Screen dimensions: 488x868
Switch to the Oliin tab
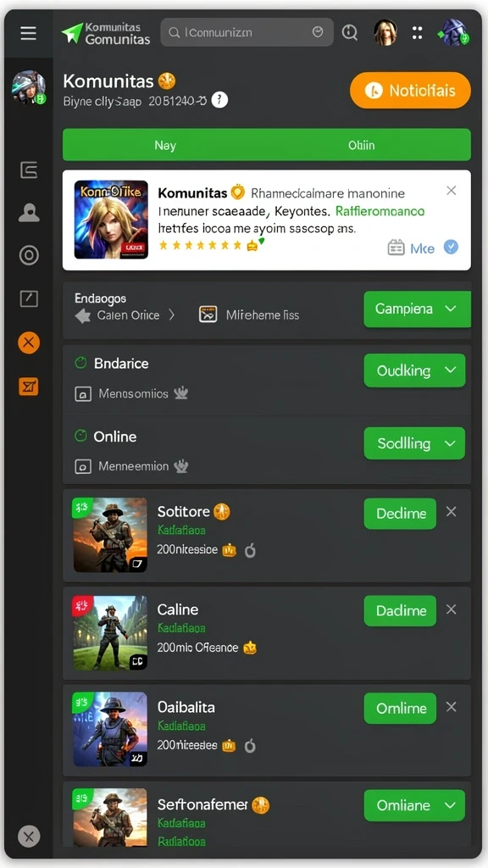[x=361, y=145]
